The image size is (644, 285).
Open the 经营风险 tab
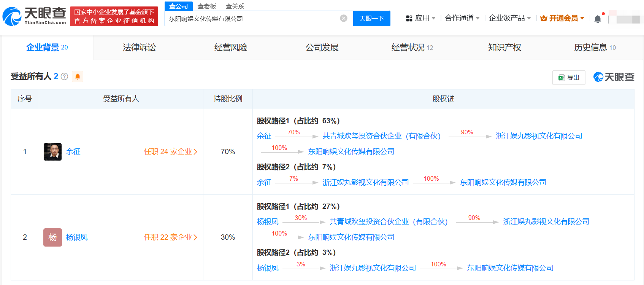[x=231, y=48]
